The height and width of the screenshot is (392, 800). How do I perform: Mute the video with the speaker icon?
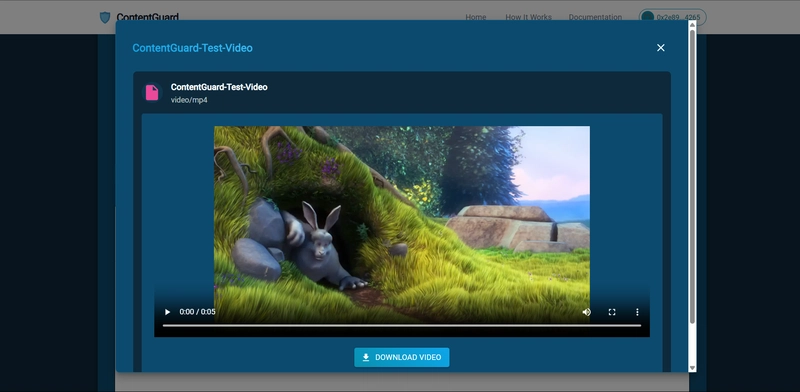click(x=587, y=312)
